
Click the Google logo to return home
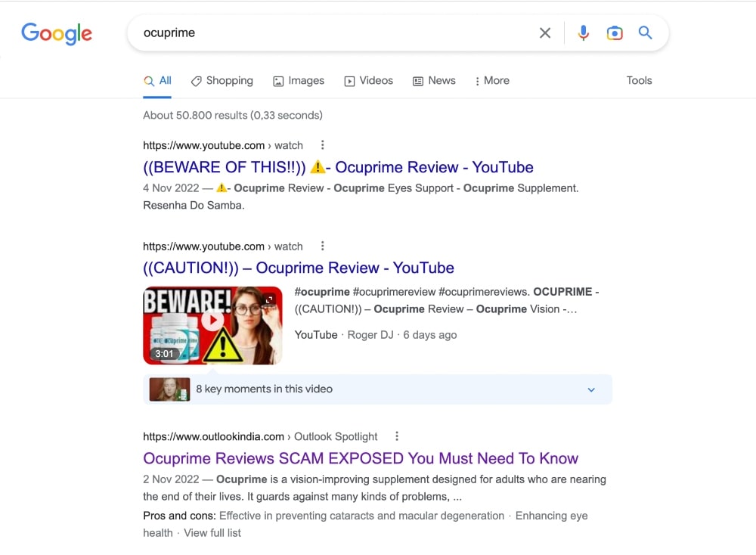click(56, 33)
